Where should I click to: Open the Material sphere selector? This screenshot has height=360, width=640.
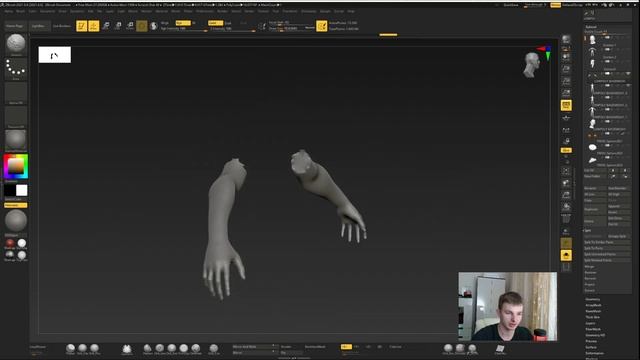[x=16, y=140]
